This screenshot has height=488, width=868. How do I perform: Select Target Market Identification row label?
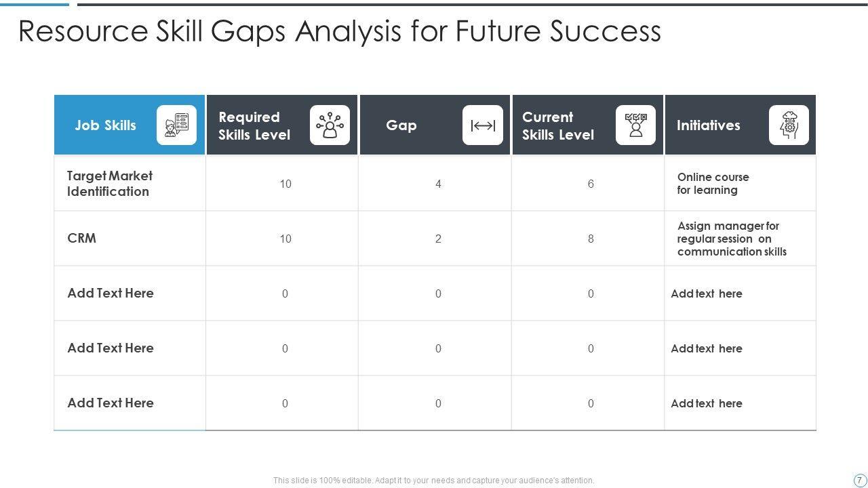tap(109, 184)
